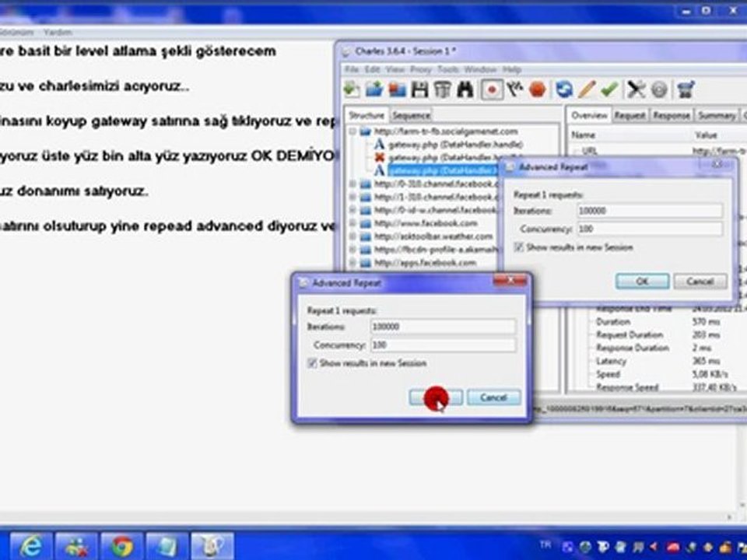
Task: Collapse the farm-tr-fb.socialgamenet.com tree node
Action: tap(353, 131)
